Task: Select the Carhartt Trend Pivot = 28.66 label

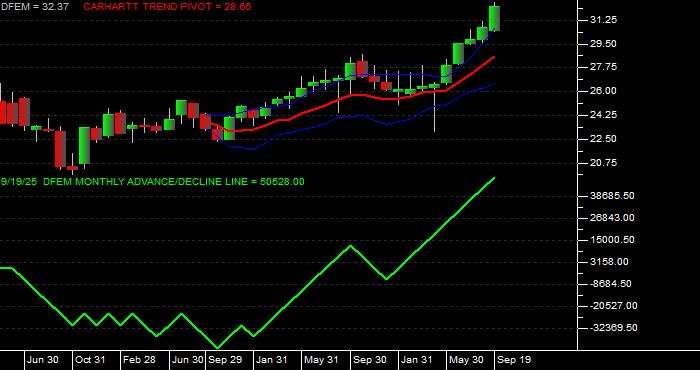Action: pyautogui.click(x=167, y=7)
